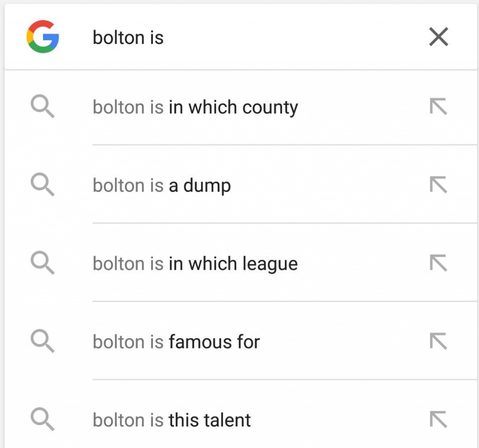
Task: Select suggestion 'bolton is famous for'
Action: pyautogui.click(x=241, y=342)
